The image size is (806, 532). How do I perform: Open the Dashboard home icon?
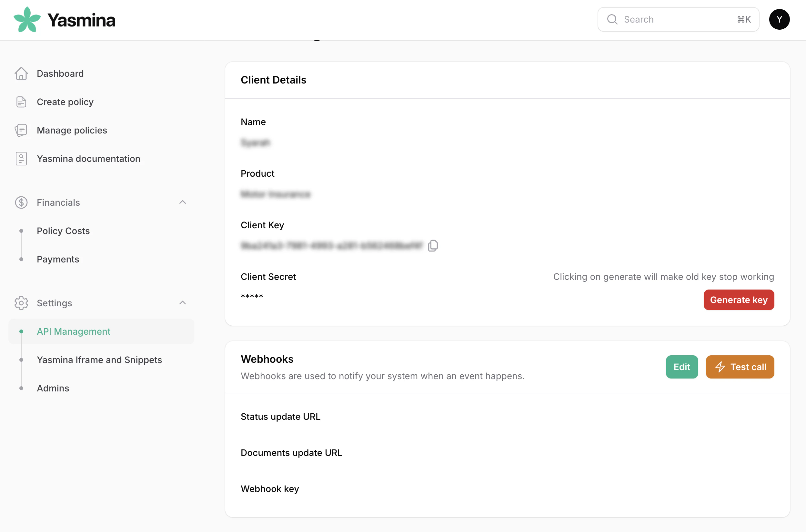tap(21, 74)
